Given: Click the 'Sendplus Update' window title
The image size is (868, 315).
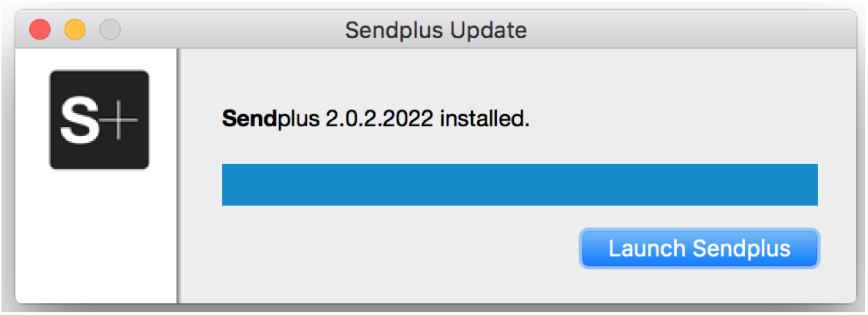Looking at the screenshot, I should (x=436, y=31).
